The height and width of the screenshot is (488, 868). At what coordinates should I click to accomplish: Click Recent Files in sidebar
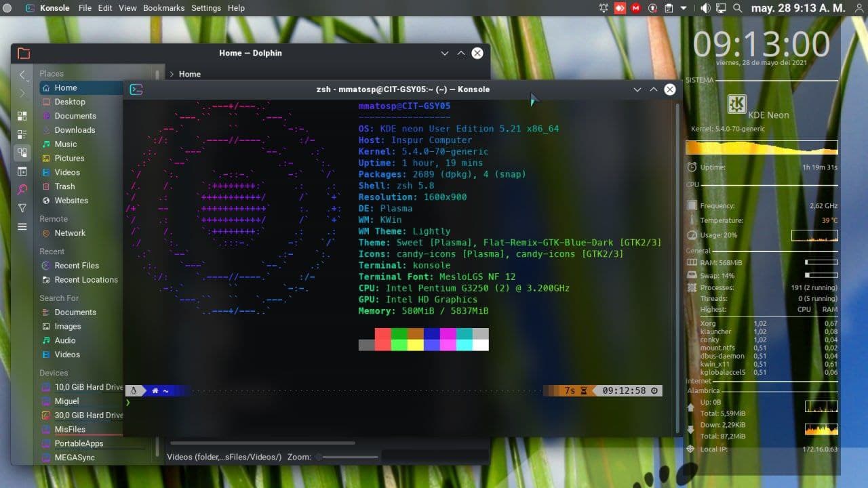[76, 266]
